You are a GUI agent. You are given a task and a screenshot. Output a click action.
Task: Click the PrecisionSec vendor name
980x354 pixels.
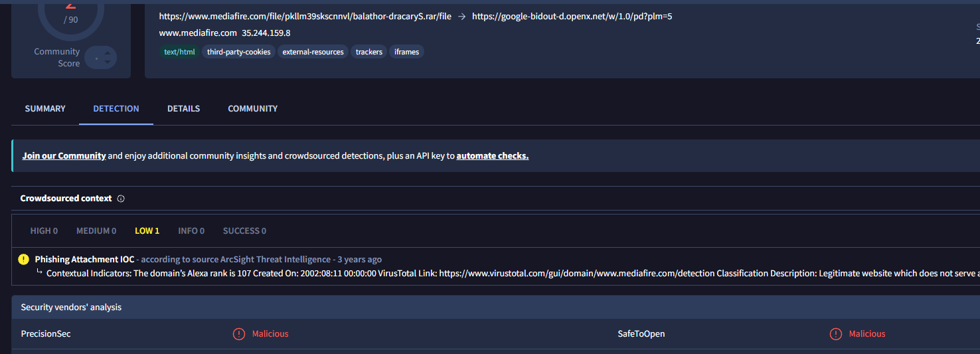pos(46,334)
